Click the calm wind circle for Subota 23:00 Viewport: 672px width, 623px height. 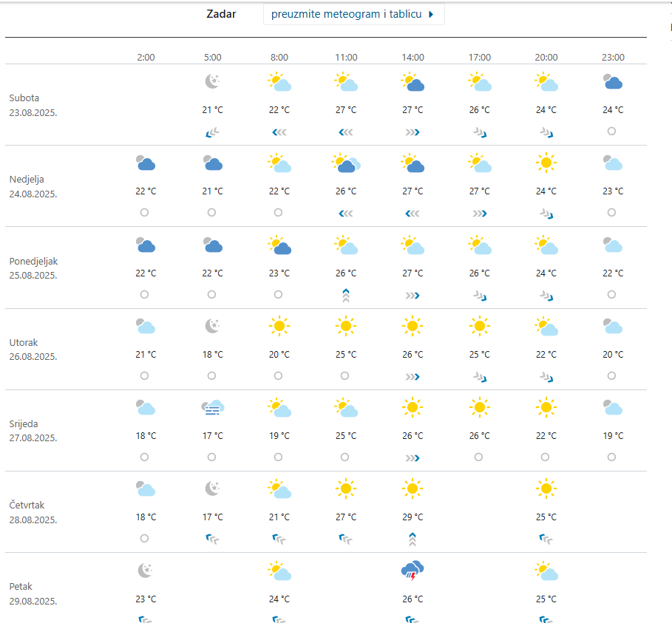tap(611, 131)
